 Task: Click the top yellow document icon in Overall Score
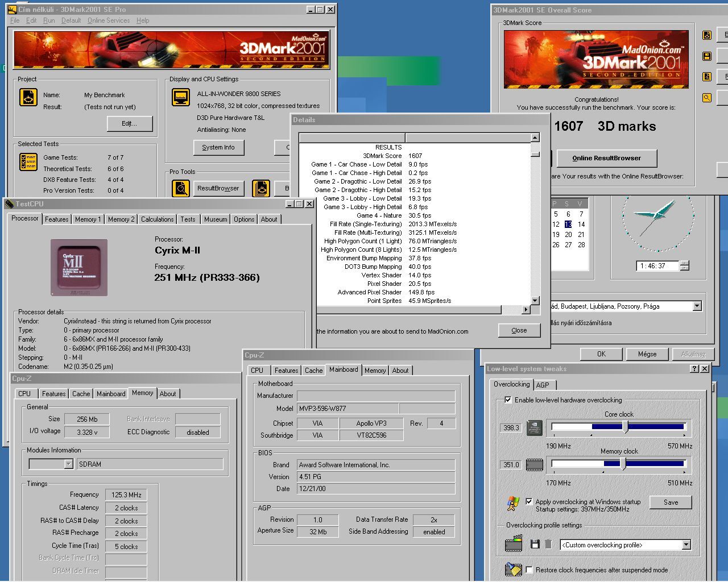tap(707, 35)
